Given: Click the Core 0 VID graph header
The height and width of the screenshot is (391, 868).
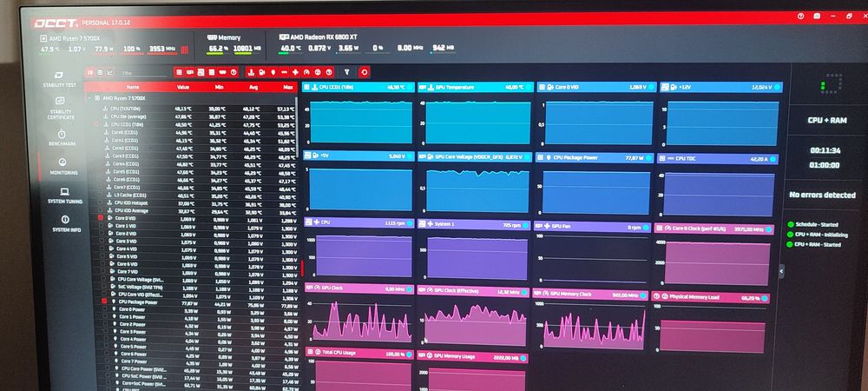Looking at the screenshot, I should click(595, 87).
